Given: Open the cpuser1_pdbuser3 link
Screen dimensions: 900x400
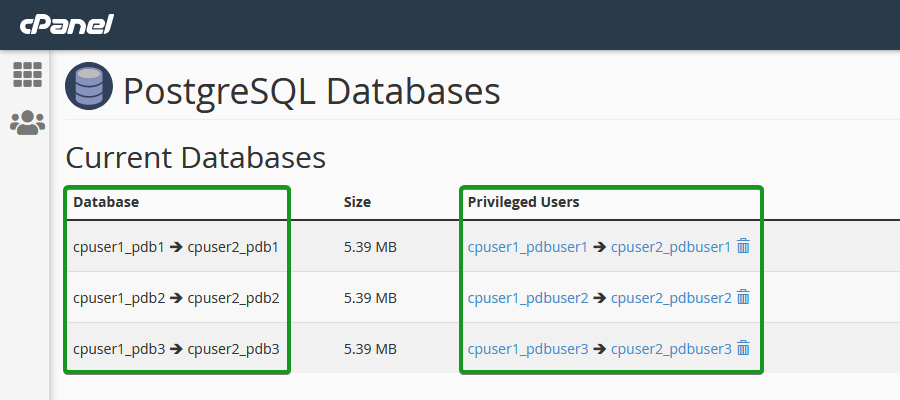Looking at the screenshot, I should click(x=528, y=349).
